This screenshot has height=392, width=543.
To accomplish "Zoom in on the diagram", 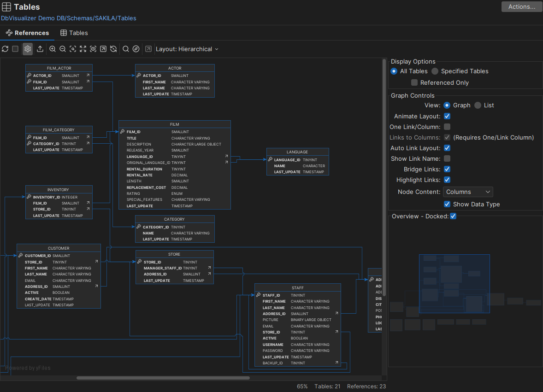I will (x=52, y=49).
